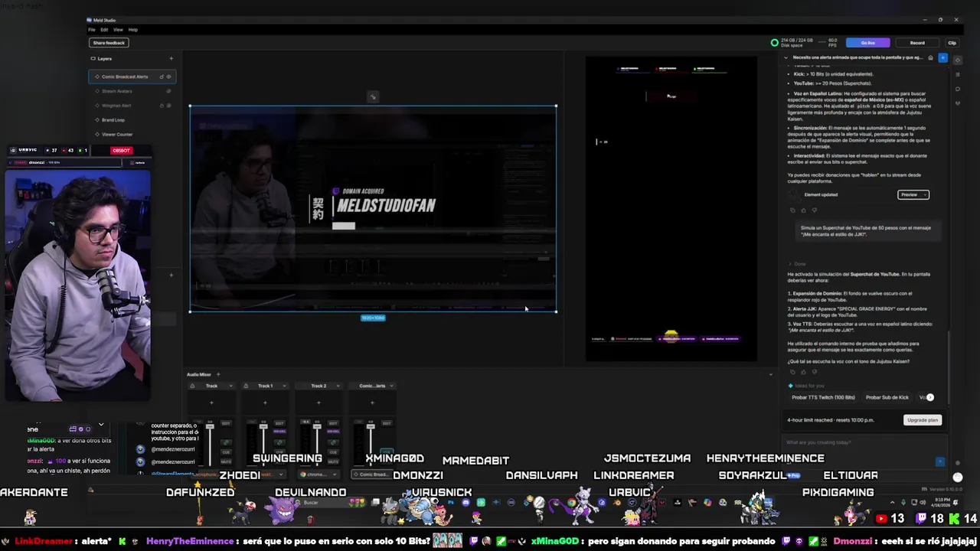Open the first Track header dropdown
Image resolution: width=980 pixels, height=551 pixels.
pyautogui.click(x=231, y=386)
